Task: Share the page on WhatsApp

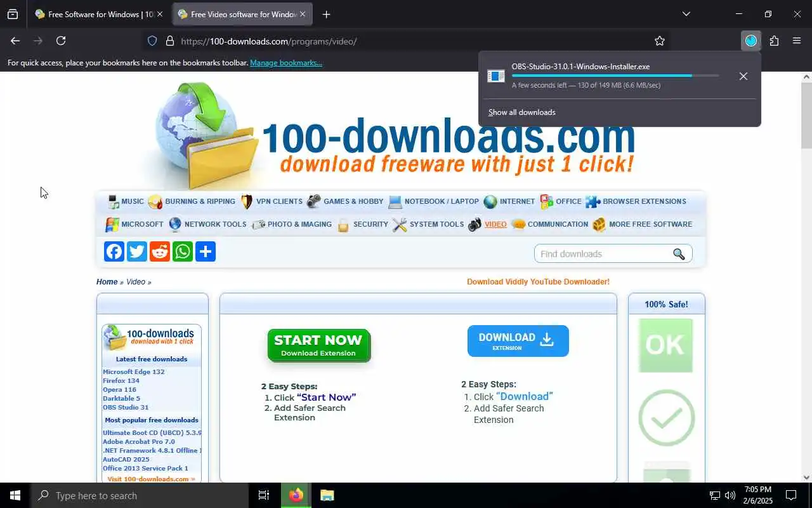Action: [183, 251]
